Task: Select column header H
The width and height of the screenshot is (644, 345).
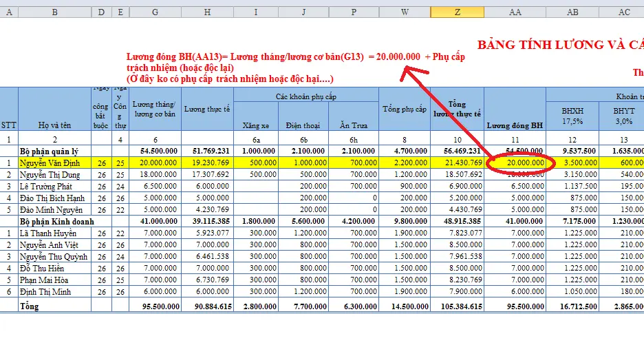Action: (x=207, y=12)
